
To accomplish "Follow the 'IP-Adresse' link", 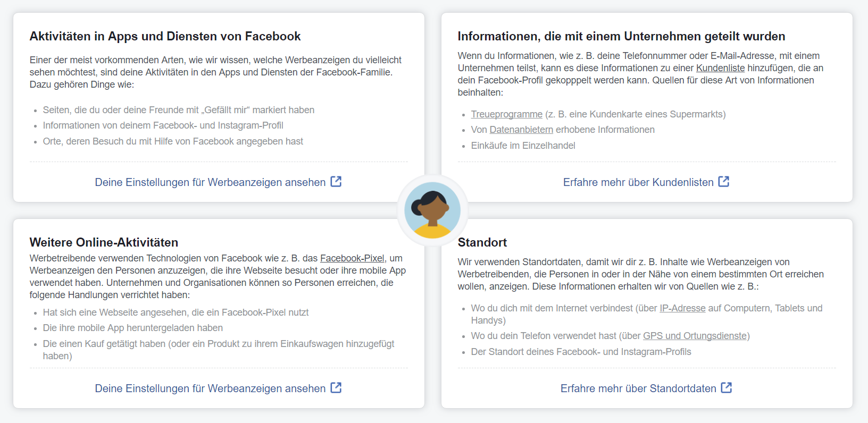I will click(x=682, y=308).
